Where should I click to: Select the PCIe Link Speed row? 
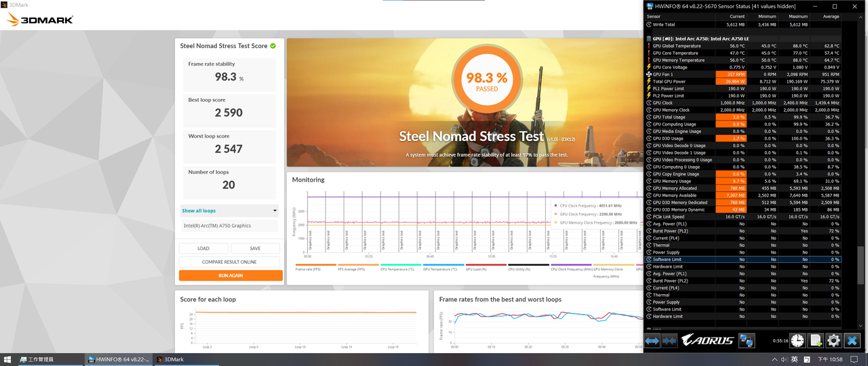click(x=743, y=217)
